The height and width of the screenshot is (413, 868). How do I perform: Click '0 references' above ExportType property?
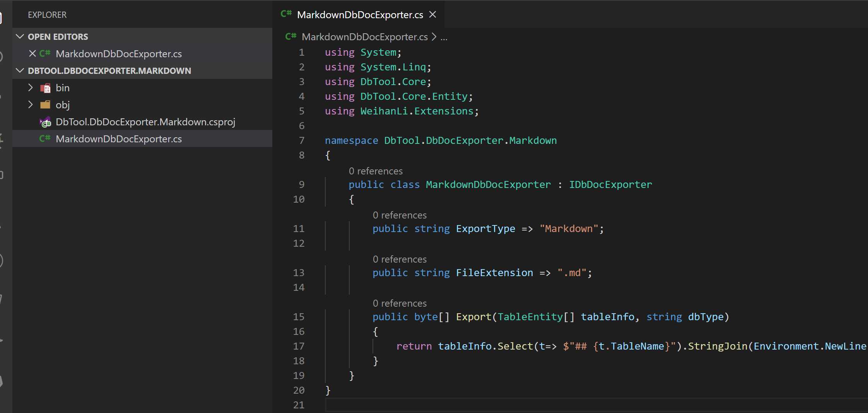point(400,215)
